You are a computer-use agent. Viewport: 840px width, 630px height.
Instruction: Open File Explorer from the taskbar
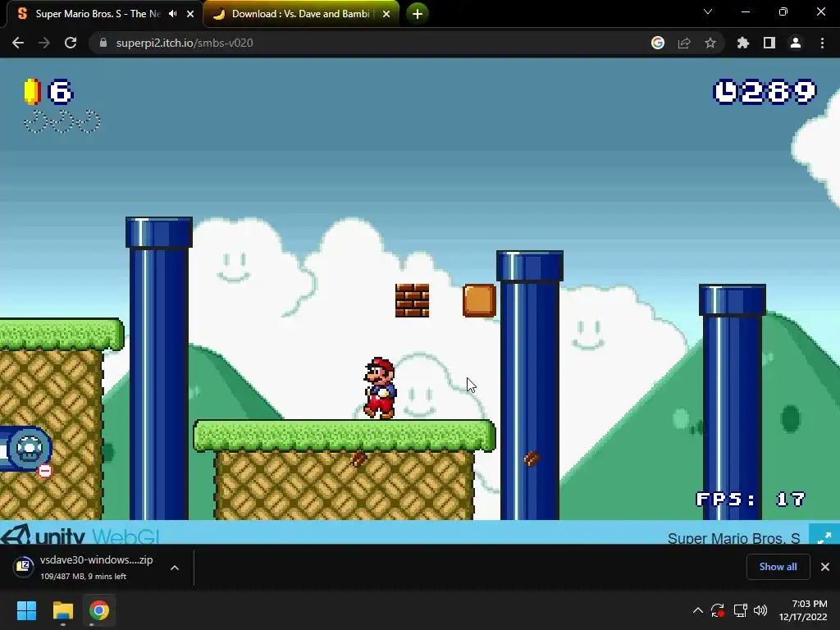(62, 610)
